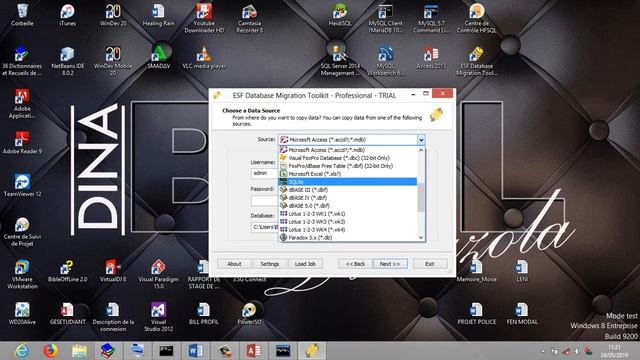Click the Password input field
The image size is (640, 360).
pos(264,200)
